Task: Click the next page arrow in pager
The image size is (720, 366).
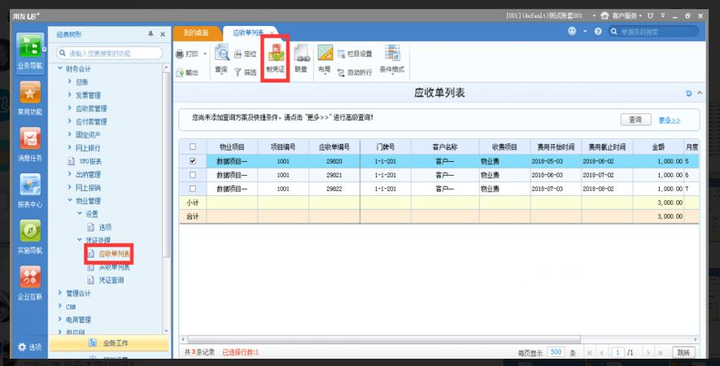Action: [x=648, y=353]
